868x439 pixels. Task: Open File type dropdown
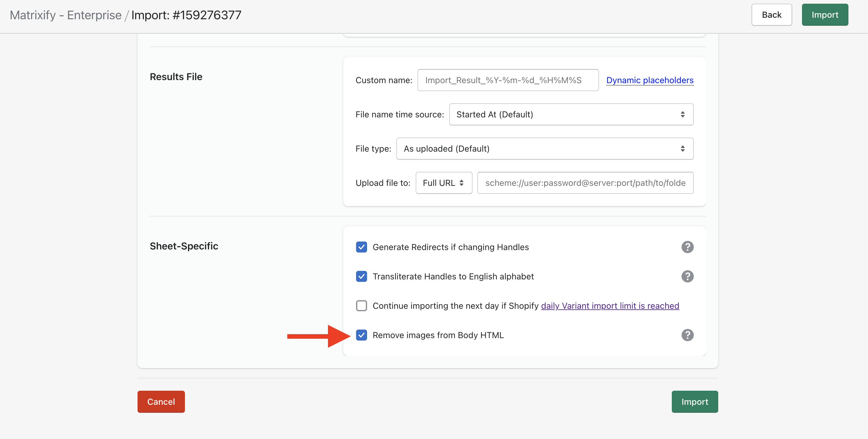coord(545,149)
